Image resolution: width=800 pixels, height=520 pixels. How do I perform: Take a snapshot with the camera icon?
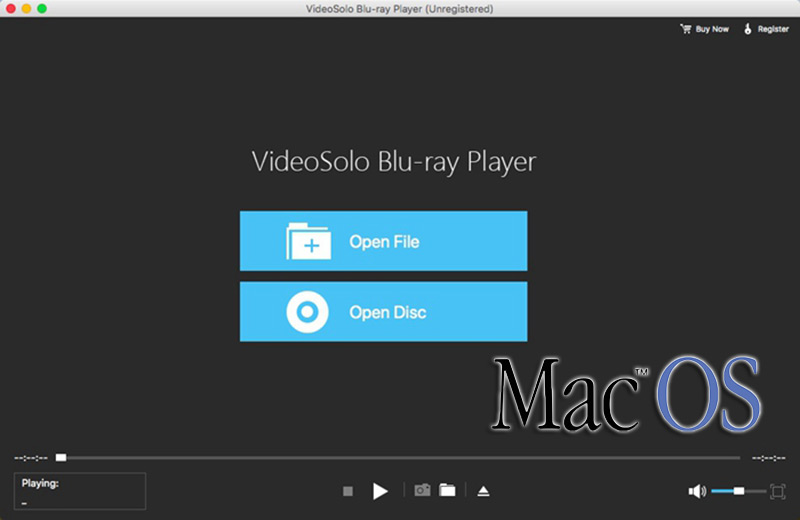click(422, 490)
